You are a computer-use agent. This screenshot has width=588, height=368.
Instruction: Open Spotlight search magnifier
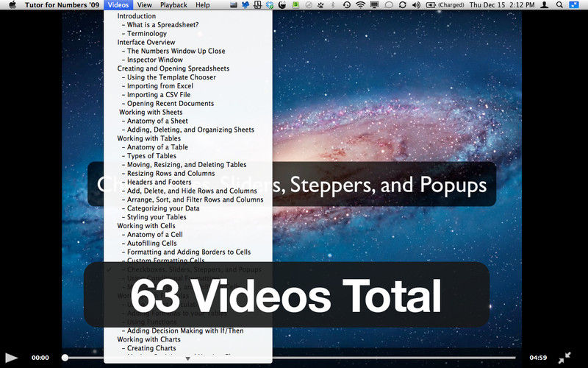[559, 5]
